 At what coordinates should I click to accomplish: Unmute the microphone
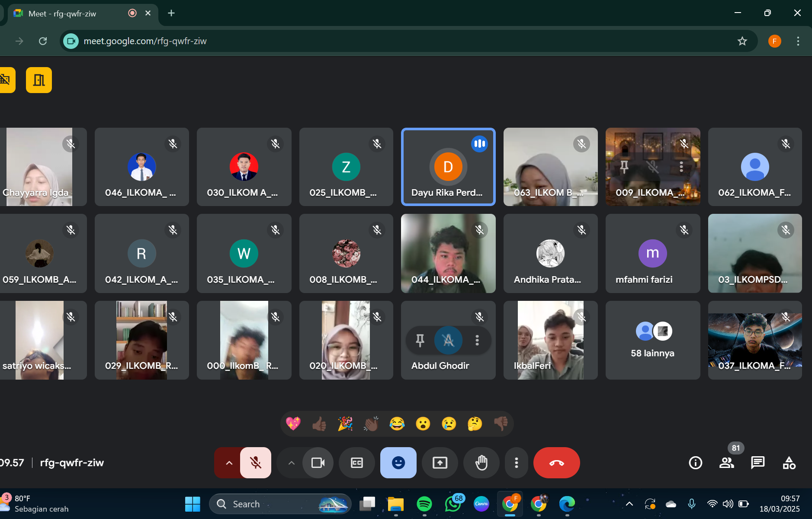click(x=256, y=463)
